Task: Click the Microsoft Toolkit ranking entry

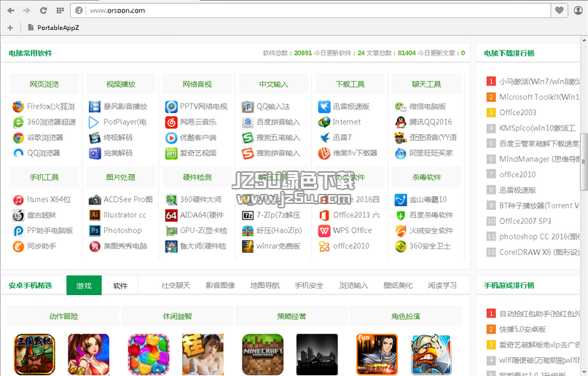Action: point(539,97)
